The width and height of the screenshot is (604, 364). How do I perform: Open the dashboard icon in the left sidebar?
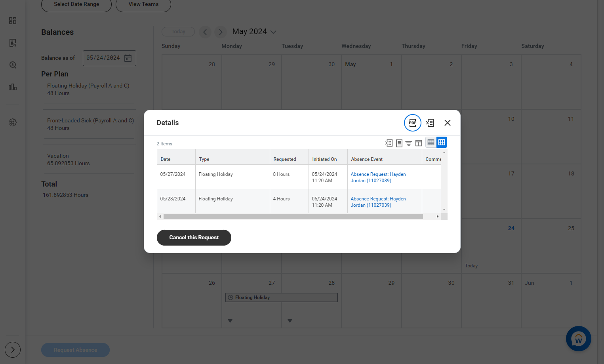(x=13, y=21)
